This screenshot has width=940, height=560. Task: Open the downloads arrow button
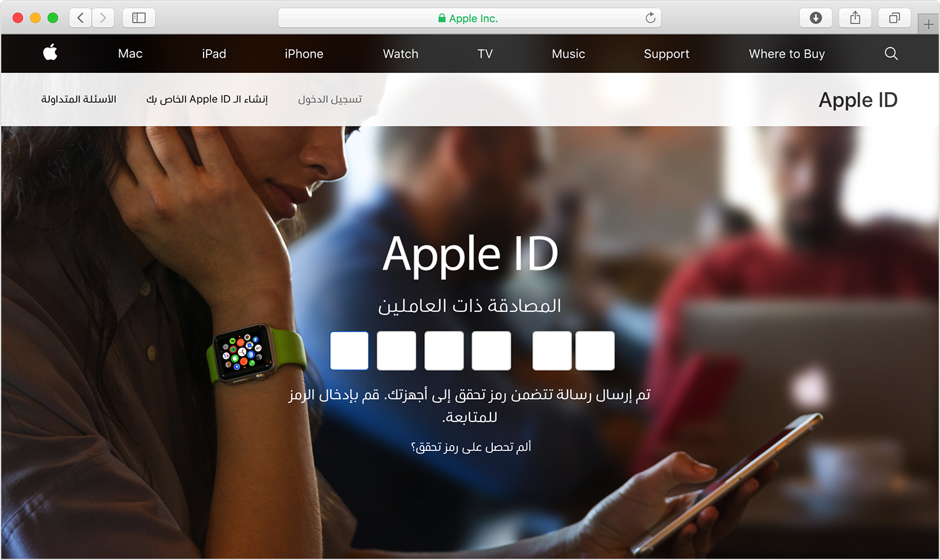816,17
